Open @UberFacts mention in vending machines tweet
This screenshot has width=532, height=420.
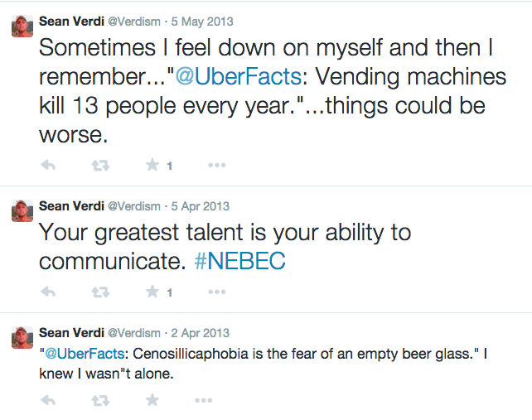[x=238, y=76]
